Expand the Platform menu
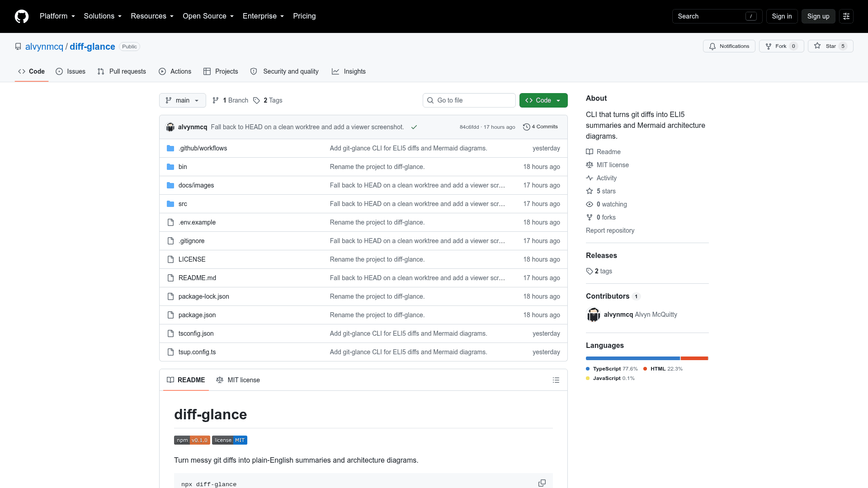Image resolution: width=868 pixels, height=488 pixels. coord(57,16)
